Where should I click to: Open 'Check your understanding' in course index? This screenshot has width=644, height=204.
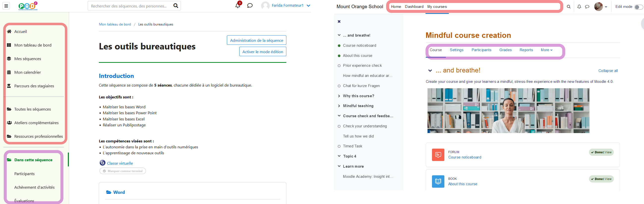pyautogui.click(x=365, y=126)
